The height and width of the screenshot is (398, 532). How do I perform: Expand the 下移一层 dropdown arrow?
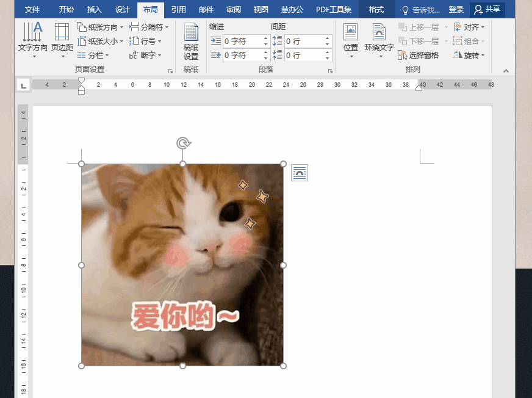[446, 41]
